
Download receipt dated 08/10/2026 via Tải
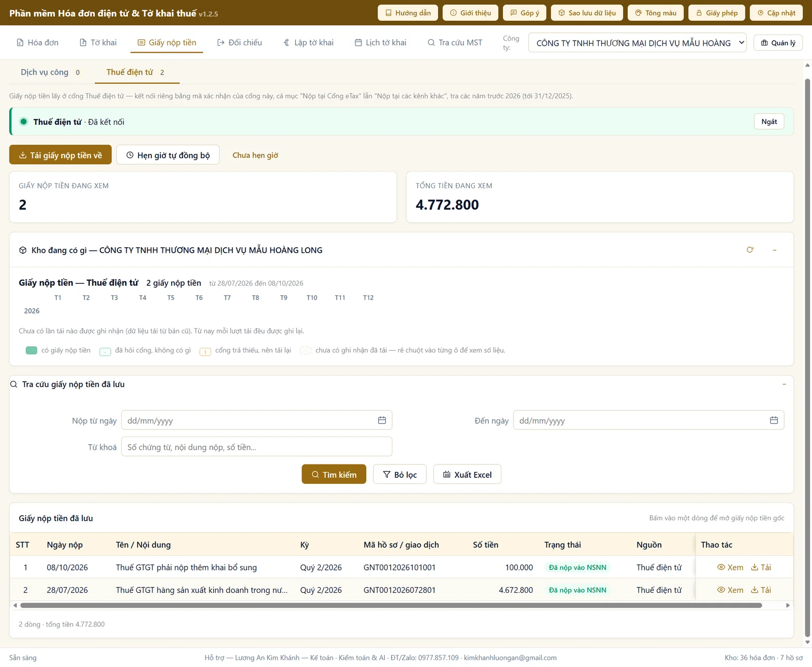(761, 568)
